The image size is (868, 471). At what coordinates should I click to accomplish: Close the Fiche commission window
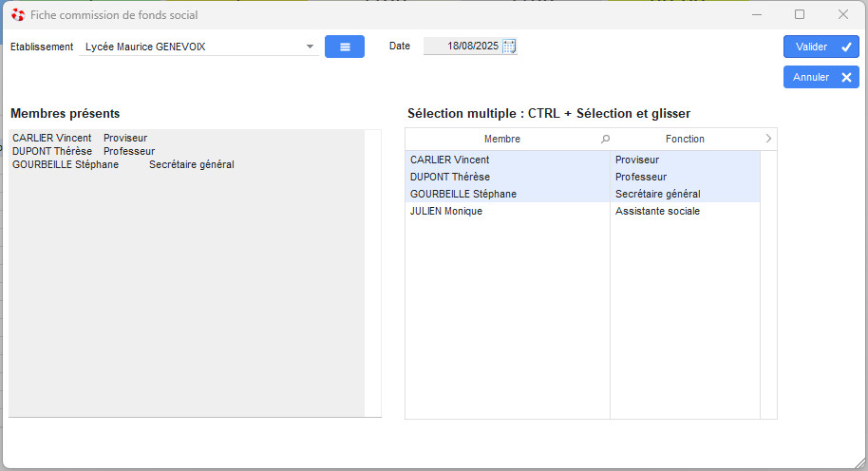coord(842,15)
